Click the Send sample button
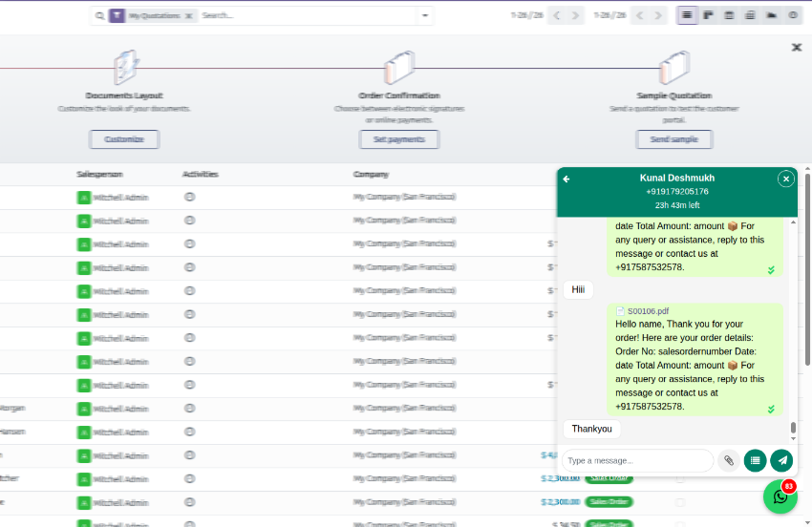This screenshot has height=527, width=812. (673, 139)
